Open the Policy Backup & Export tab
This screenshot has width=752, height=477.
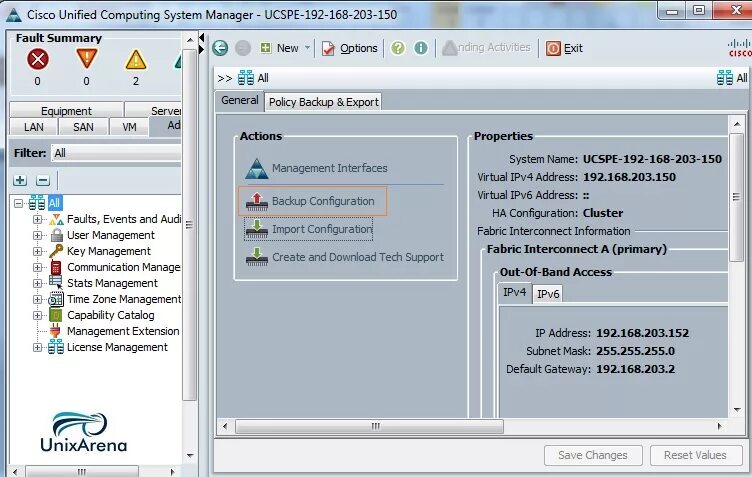[x=323, y=102]
